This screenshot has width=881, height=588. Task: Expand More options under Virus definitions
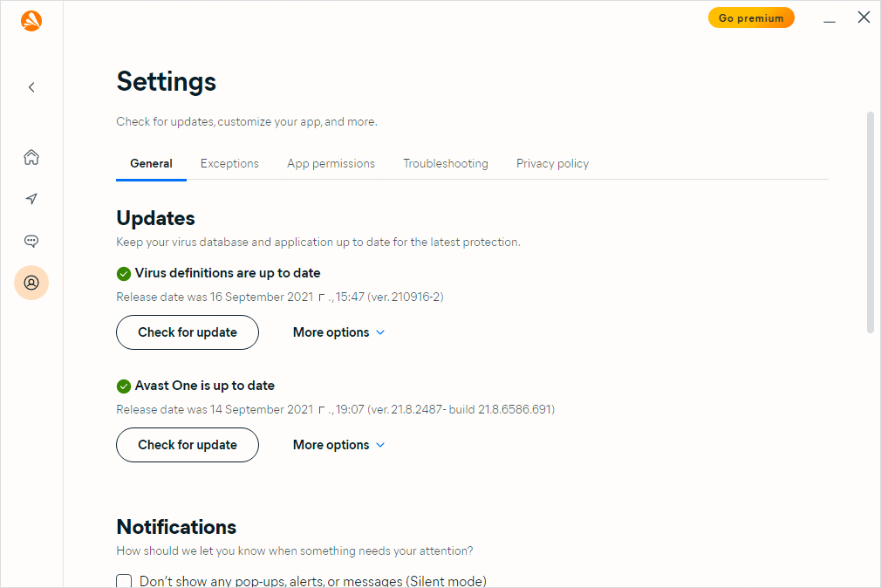pyautogui.click(x=338, y=332)
